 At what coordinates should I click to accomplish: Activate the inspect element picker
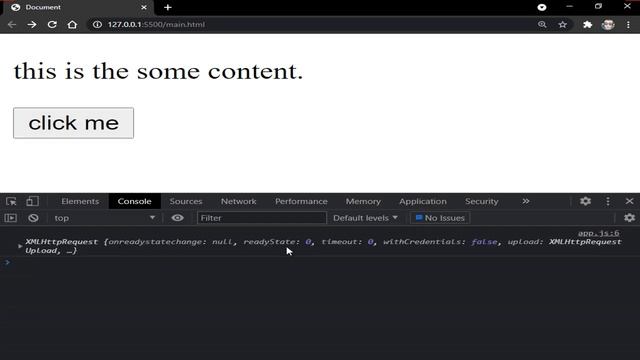click(11, 201)
